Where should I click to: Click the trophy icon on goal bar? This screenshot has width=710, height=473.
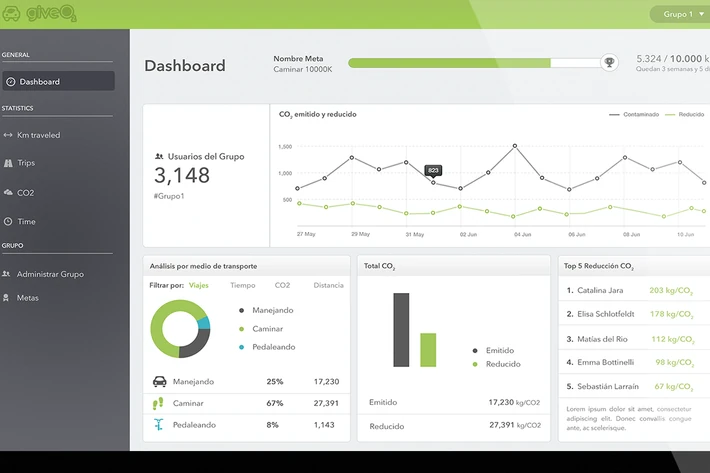point(609,62)
